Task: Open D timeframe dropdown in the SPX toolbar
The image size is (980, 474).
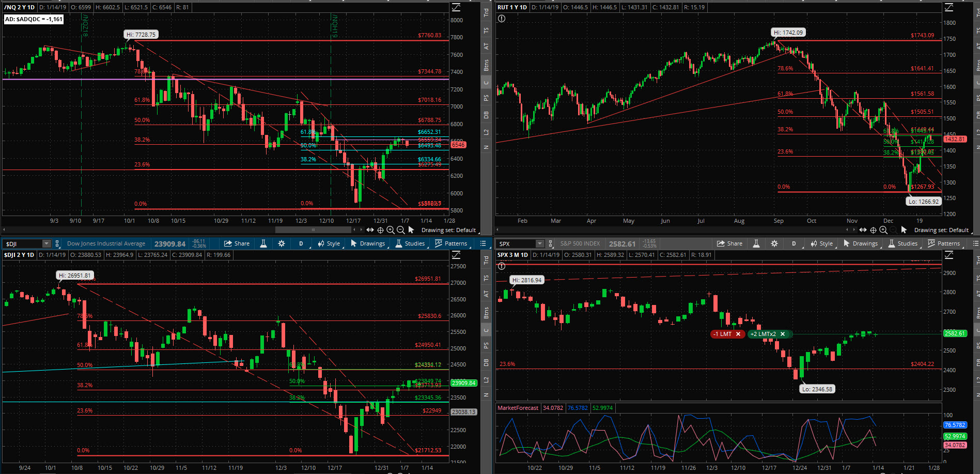Action: (794, 243)
